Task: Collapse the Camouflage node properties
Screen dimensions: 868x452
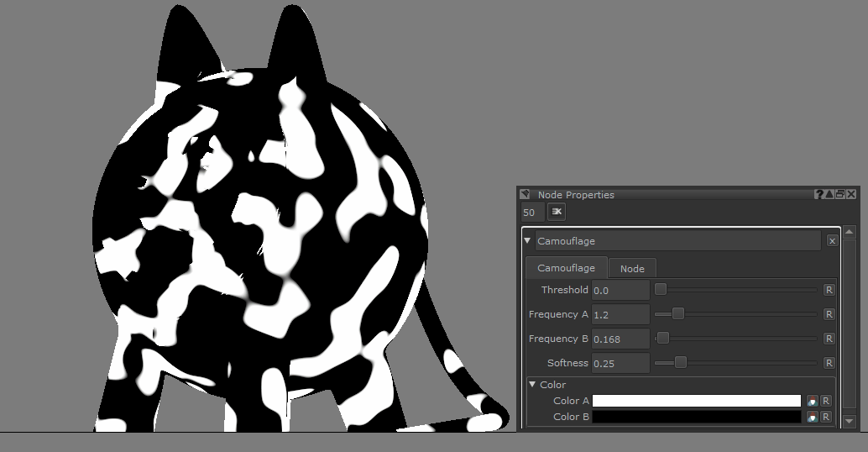Action: pos(528,241)
